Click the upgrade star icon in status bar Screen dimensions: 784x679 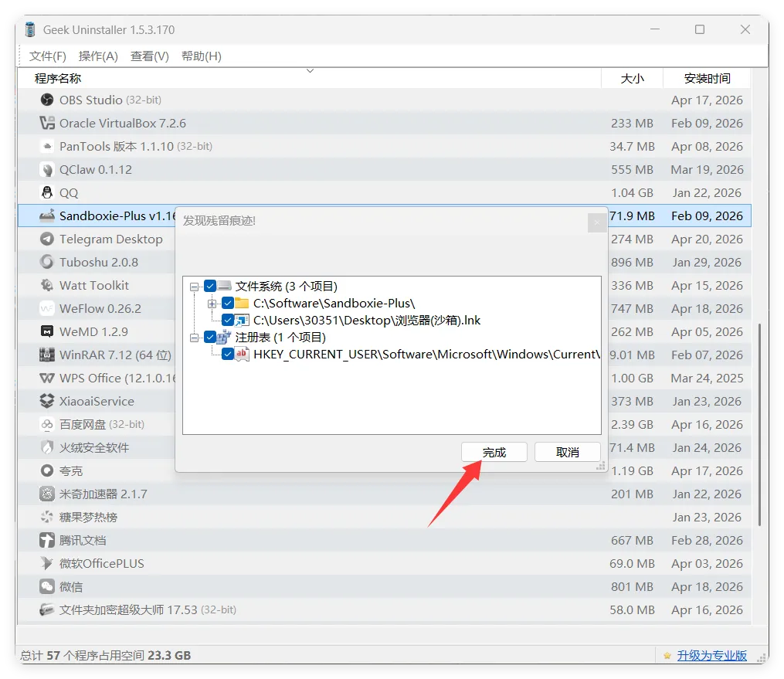point(667,656)
